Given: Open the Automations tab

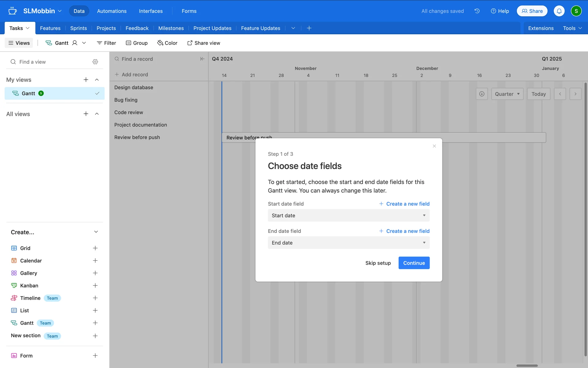Looking at the screenshot, I should (111, 11).
